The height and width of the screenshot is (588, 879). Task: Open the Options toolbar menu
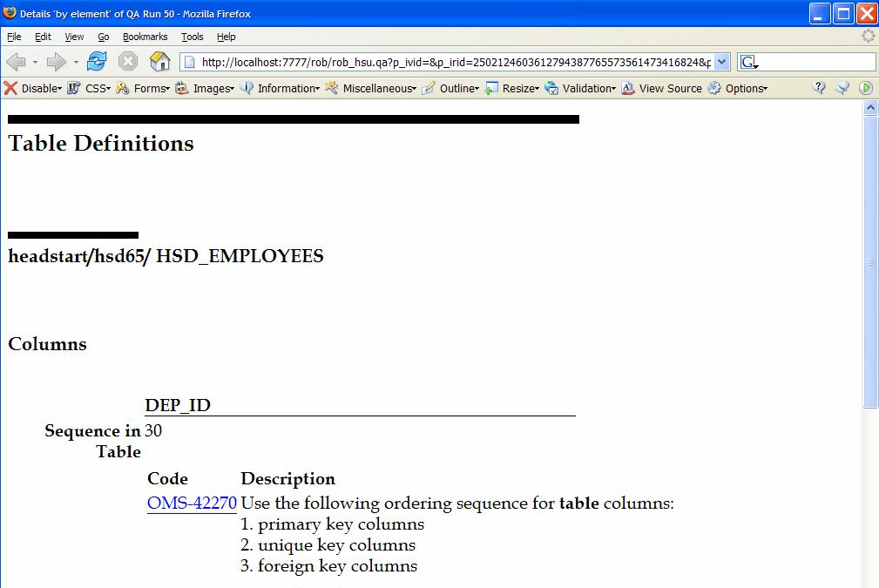click(x=746, y=88)
